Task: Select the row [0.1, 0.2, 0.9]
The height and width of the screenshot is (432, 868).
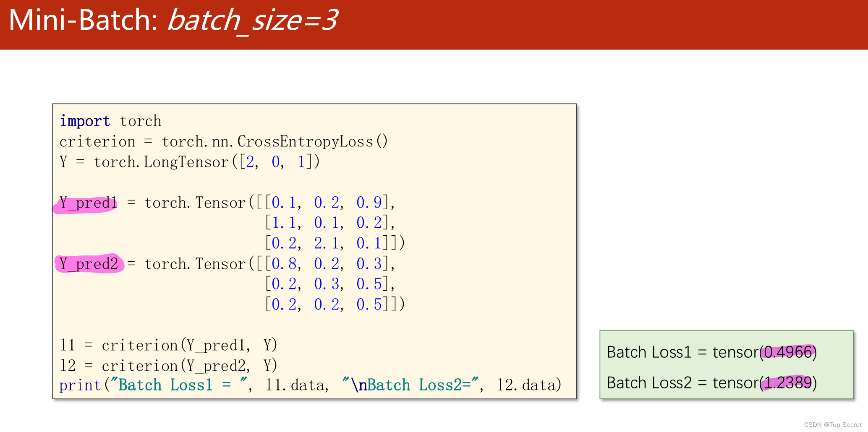Action: click(327, 203)
